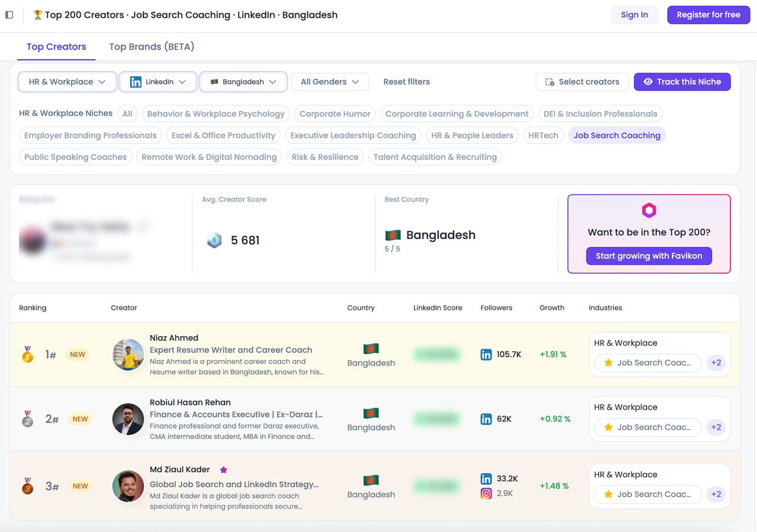Select the Corporate Humor niche
757x532 pixels.
(x=335, y=113)
